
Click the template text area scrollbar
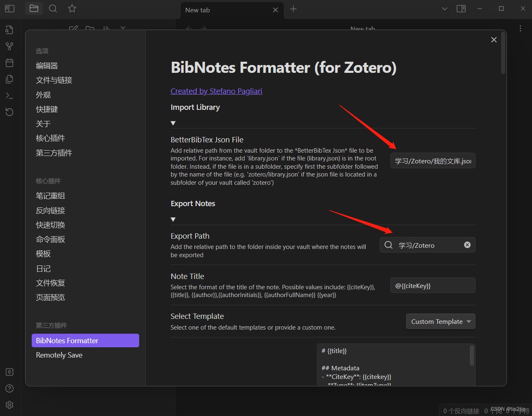(472, 356)
